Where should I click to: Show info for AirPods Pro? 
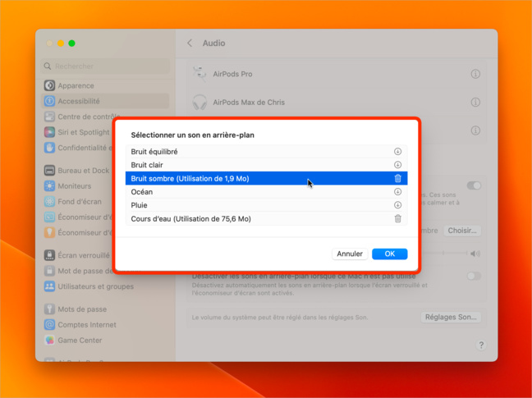click(475, 74)
